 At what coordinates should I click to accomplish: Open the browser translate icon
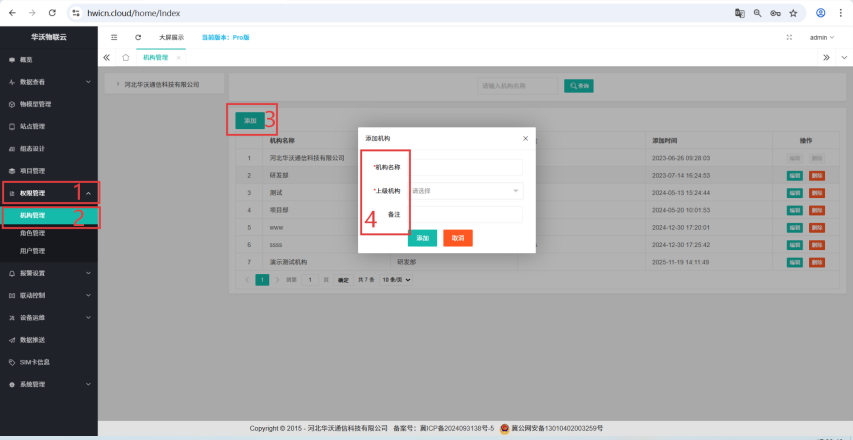pos(740,13)
